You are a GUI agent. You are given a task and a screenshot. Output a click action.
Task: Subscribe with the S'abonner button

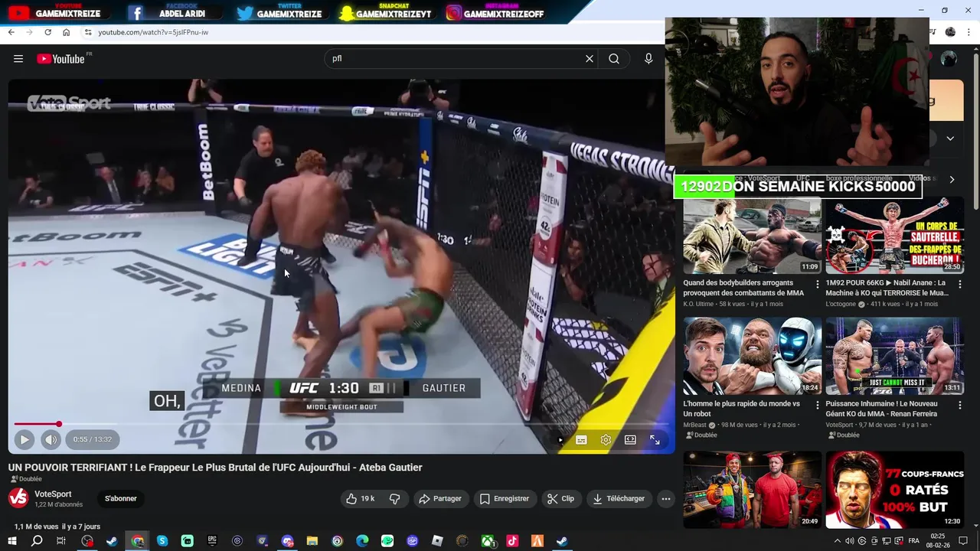(x=121, y=498)
